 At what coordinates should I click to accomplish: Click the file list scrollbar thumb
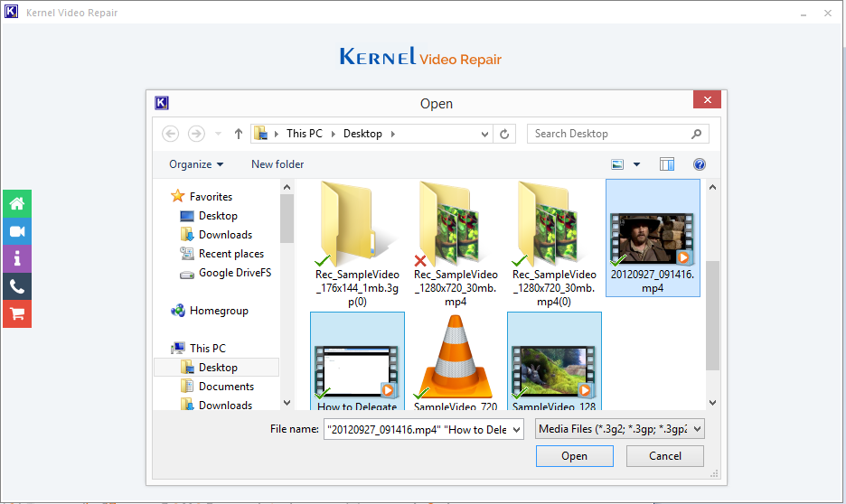pyautogui.click(x=713, y=315)
